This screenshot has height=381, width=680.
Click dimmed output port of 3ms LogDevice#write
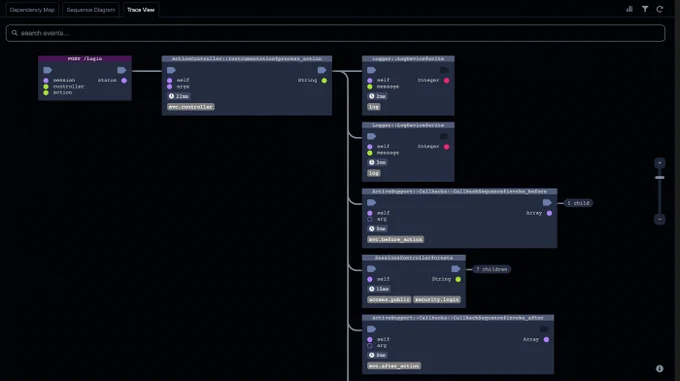pyautogui.click(x=445, y=137)
